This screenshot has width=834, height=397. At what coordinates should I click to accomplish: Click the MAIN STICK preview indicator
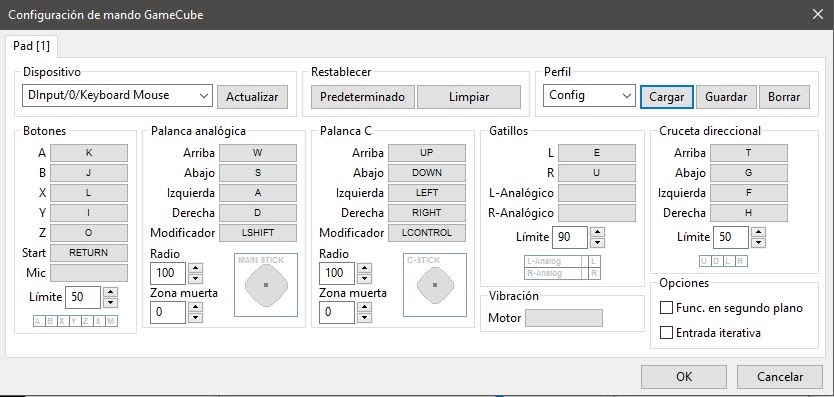click(x=266, y=285)
